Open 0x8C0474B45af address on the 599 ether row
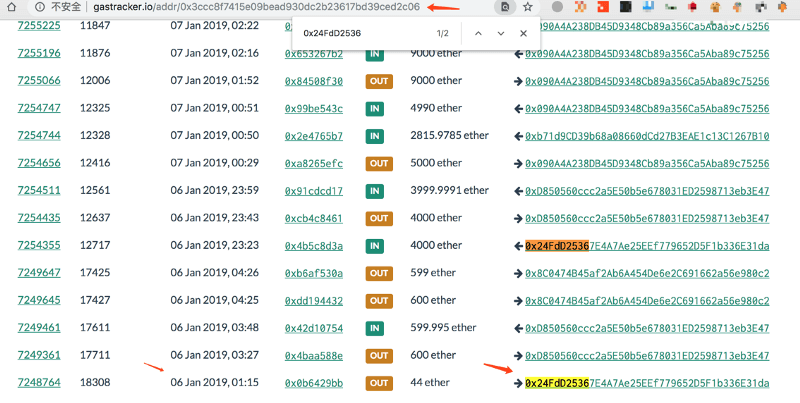800x403 pixels. 647,274
